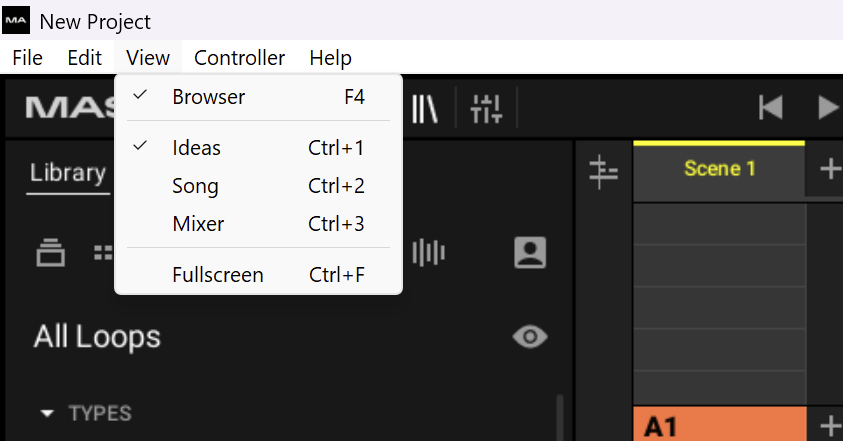Choose Song from the View menu
Image resolution: width=843 pixels, height=441 pixels.
195,186
